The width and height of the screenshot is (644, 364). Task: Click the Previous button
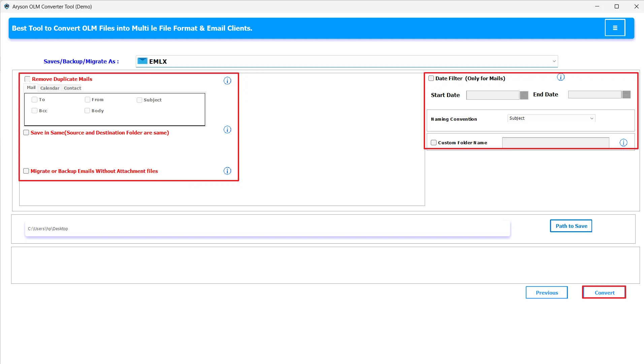(547, 293)
